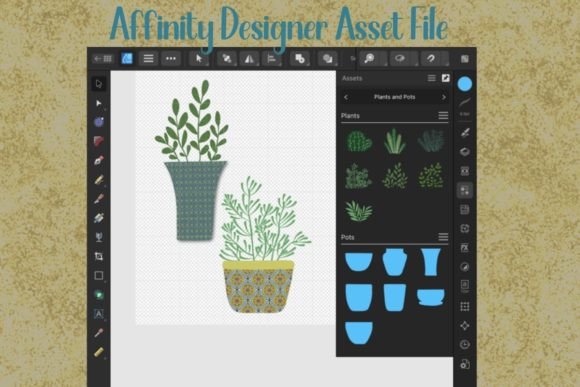Select the Crop tool

(x=99, y=256)
